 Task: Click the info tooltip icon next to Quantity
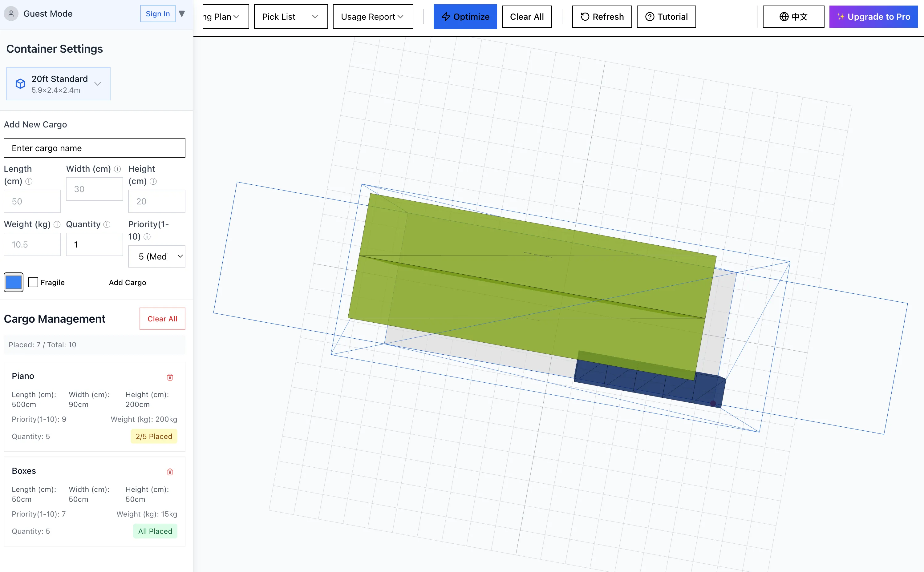107,224
